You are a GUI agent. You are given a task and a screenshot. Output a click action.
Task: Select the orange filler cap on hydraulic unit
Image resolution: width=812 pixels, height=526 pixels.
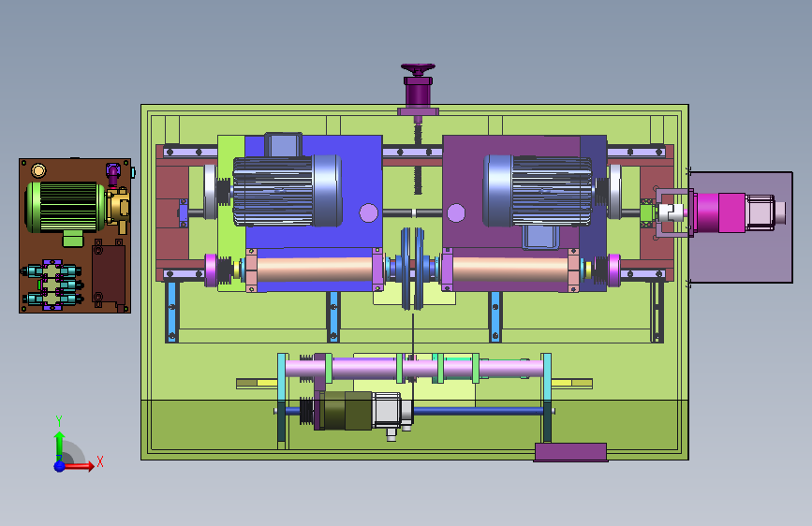pyautogui.click(x=38, y=169)
